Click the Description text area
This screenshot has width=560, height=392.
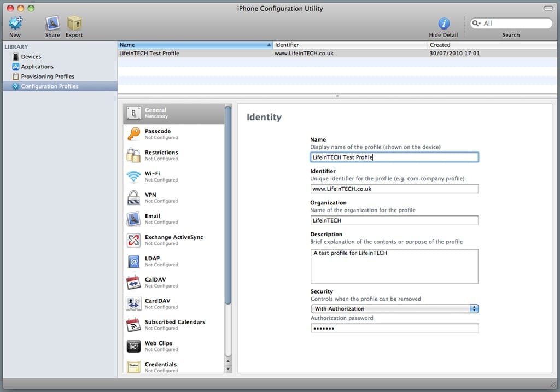(394, 266)
